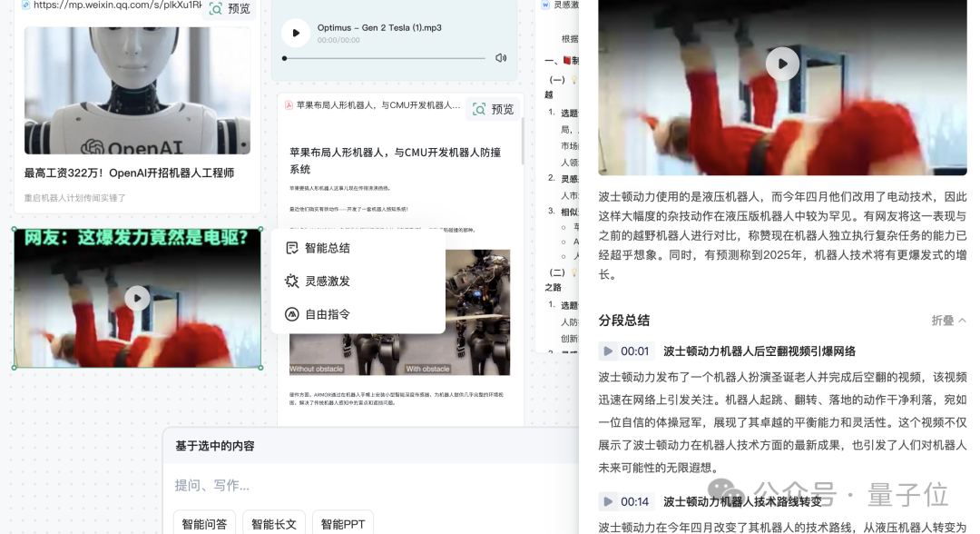
Task: Open the OpenAI robot article thumbnail
Action: [x=138, y=91]
